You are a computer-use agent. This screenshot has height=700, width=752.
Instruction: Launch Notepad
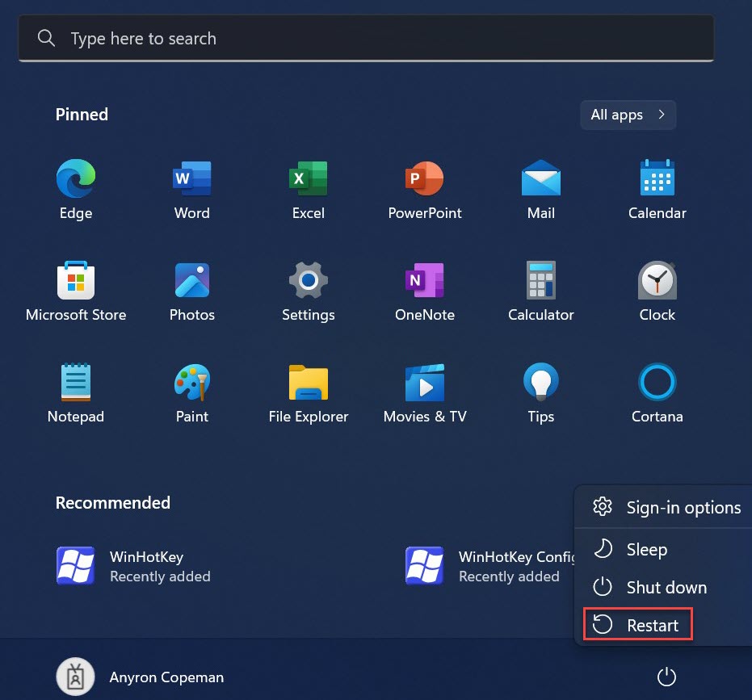[x=76, y=392]
